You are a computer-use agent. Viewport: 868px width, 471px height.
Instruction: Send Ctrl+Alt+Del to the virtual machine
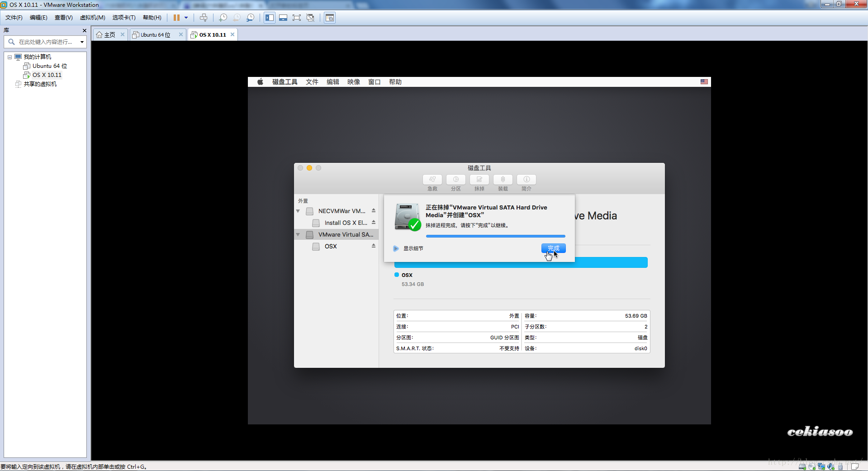tap(204, 18)
